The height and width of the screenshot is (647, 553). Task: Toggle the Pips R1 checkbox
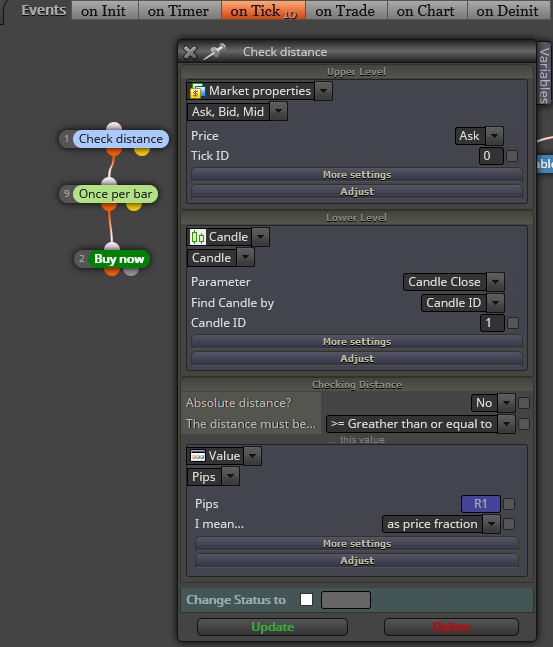click(x=509, y=504)
